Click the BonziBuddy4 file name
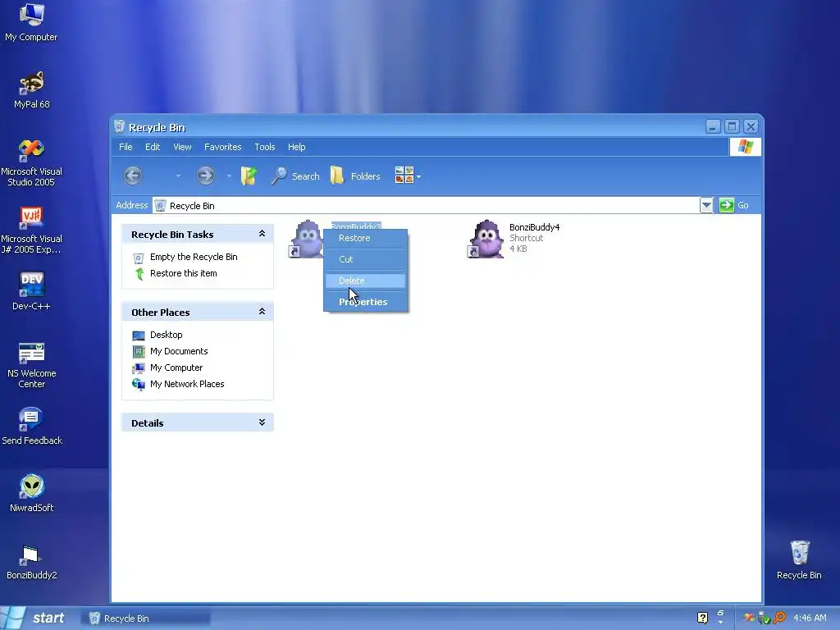The height and width of the screenshot is (630, 840). click(534, 227)
